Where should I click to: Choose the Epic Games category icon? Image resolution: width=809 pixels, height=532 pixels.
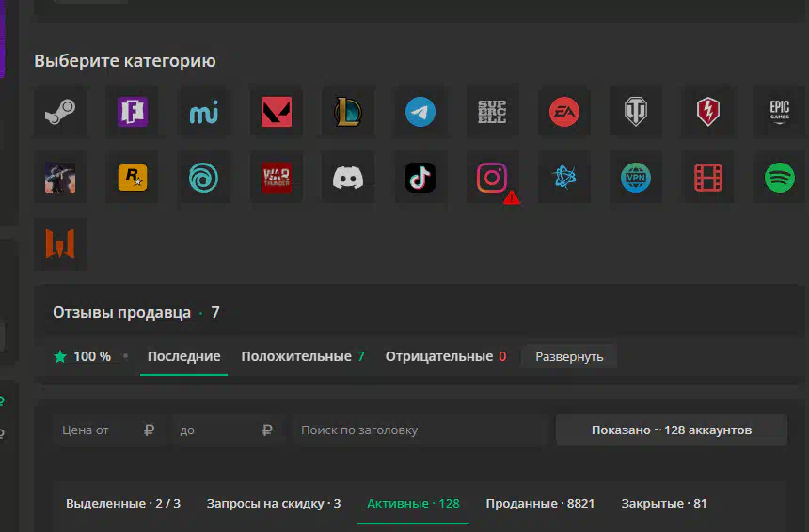click(780, 112)
